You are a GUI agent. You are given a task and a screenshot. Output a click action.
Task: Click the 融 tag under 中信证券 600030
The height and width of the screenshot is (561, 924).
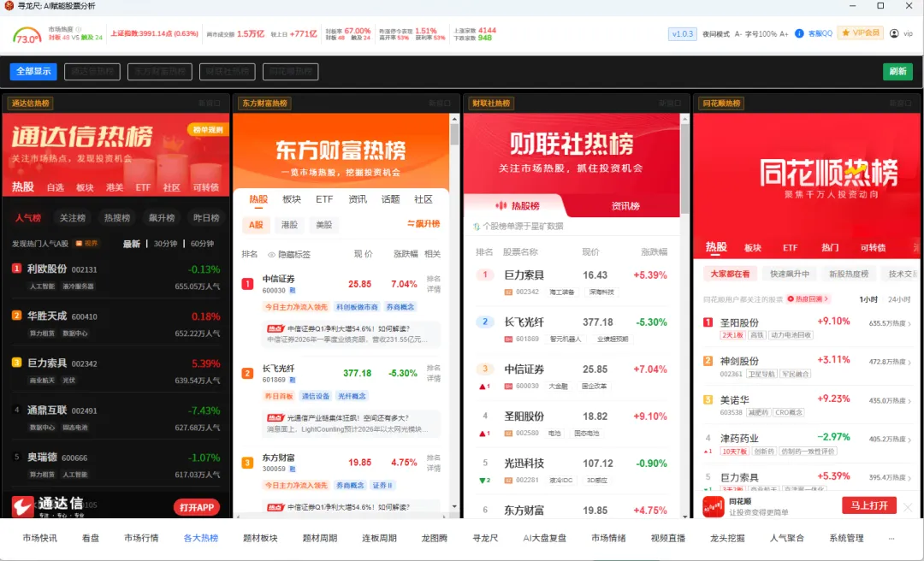click(293, 291)
